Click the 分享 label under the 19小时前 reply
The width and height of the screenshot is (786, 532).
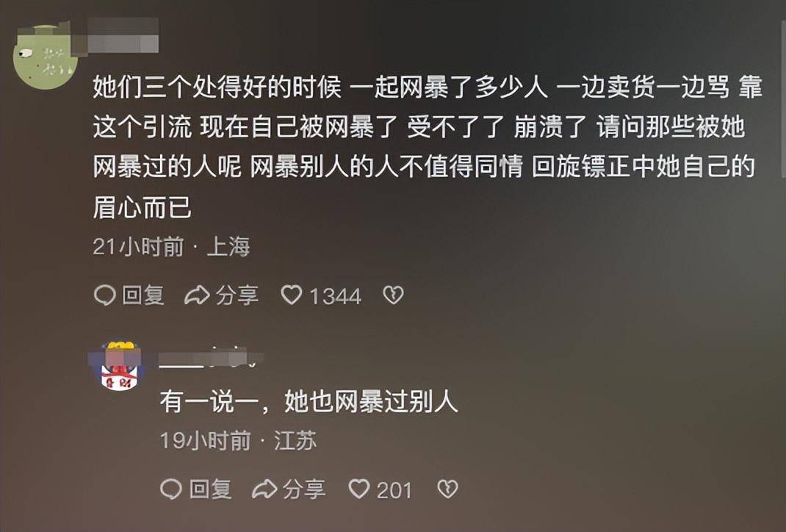coord(304,489)
